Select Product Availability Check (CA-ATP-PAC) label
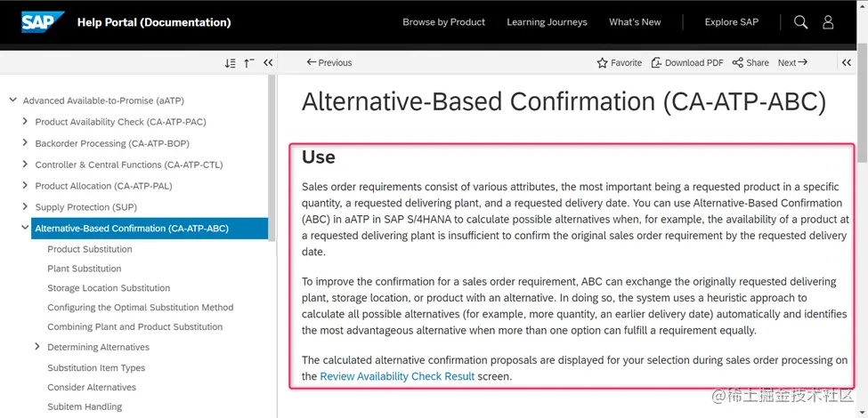The height and width of the screenshot is (418, 868). [121, 122]
